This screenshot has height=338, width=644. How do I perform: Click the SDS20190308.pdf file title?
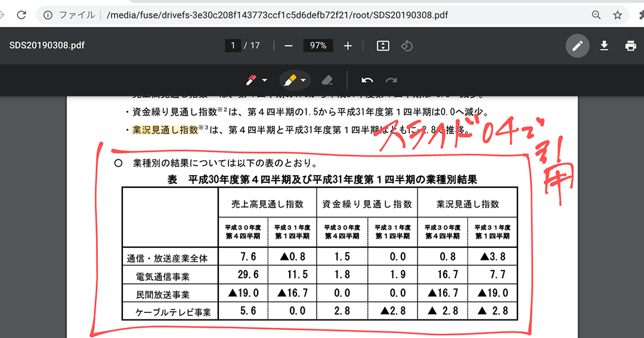[x=47, y=45]
